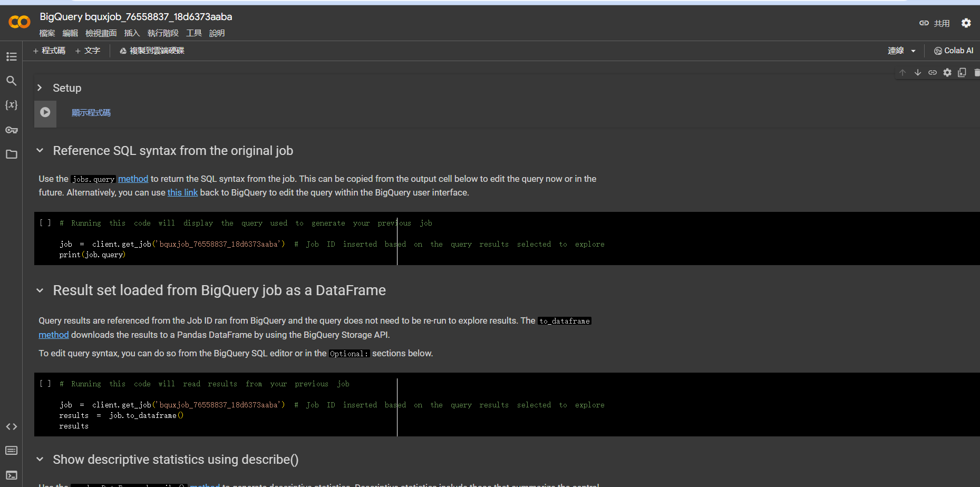The image size is (980, 487).
Task: Open the 執行階段 menu
Action: coord(163,33)
